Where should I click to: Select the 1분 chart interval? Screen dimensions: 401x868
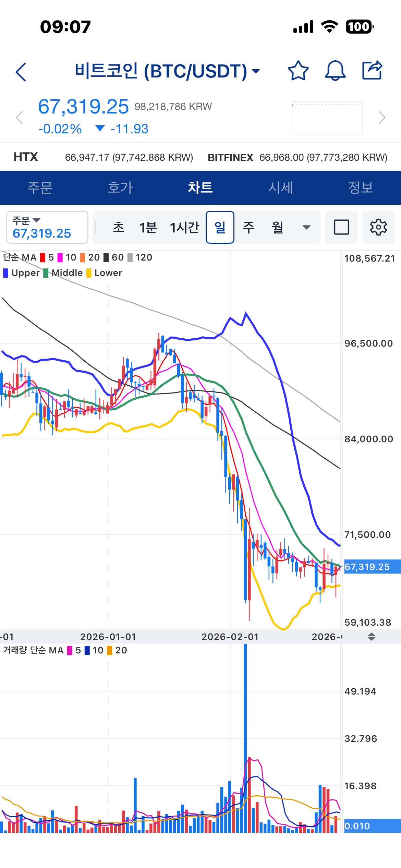point(148,227)
